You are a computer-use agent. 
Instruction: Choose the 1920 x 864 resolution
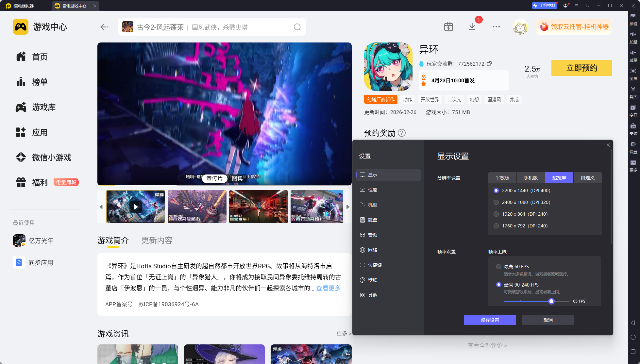tap(496, 214)
